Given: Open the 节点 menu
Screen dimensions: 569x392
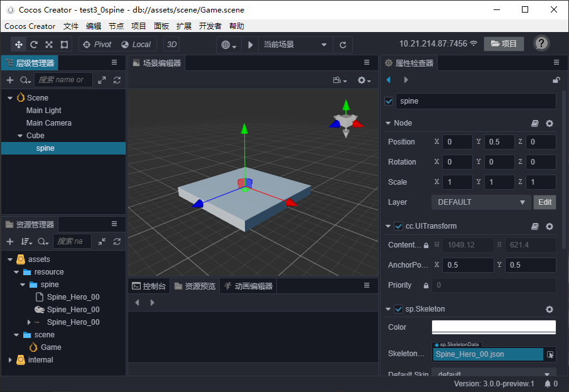Looking at the screenshot, I should 116,26.
